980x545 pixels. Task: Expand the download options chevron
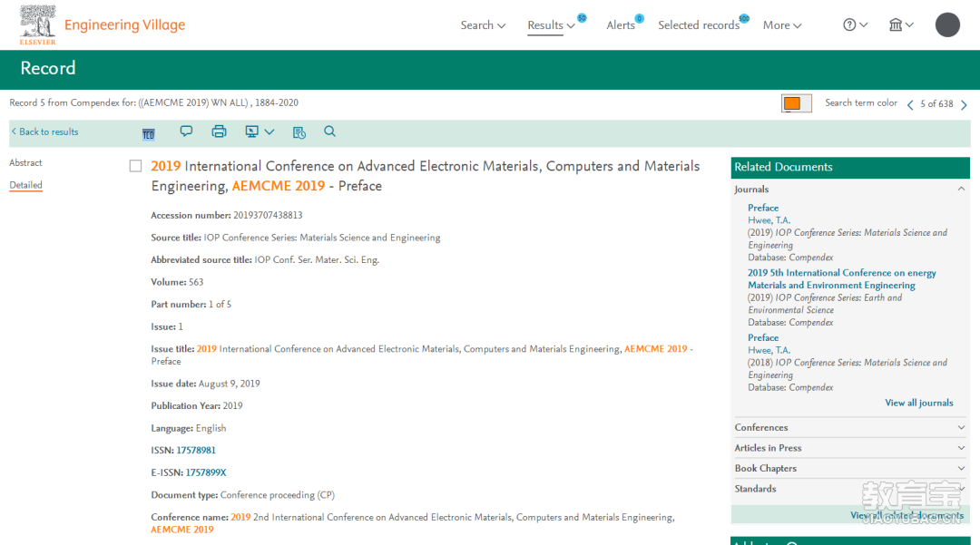tap(269, 131)
